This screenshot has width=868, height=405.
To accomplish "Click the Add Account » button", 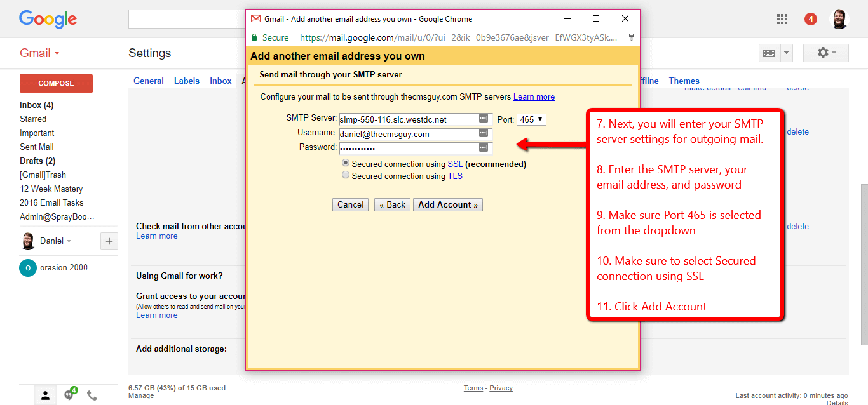I will 448,205.
